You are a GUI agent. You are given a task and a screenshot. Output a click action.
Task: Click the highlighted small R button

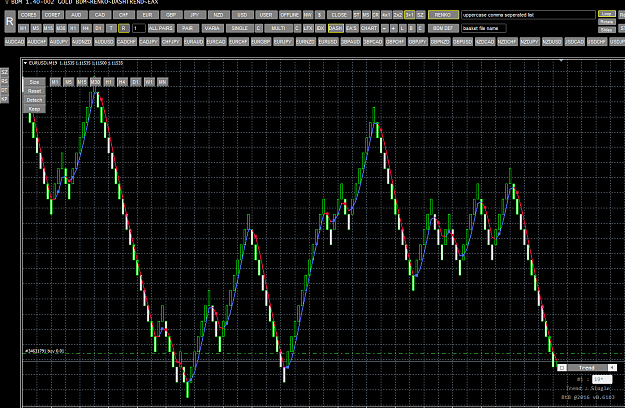point(124,28)
